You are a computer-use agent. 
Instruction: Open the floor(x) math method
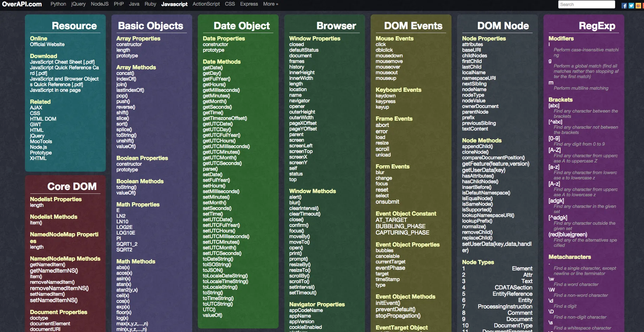124,312
